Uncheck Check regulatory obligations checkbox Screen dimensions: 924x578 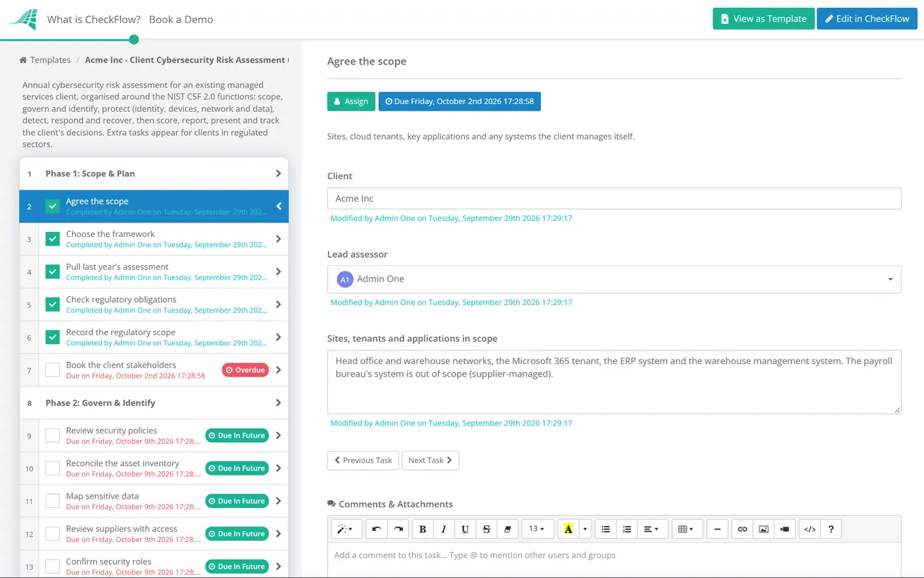[x=53, y=304]
